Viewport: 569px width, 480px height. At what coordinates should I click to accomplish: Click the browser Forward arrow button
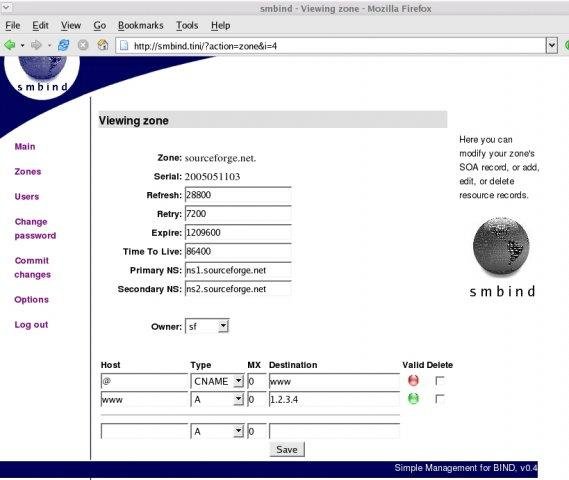click(x=36, y=45)
